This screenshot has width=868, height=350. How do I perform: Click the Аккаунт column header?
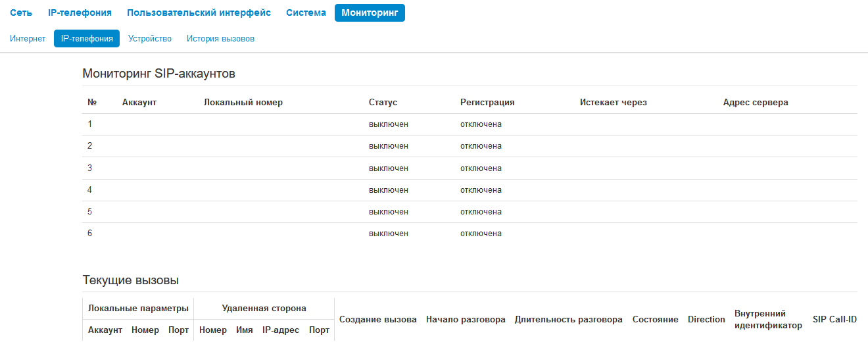[139, 103]
